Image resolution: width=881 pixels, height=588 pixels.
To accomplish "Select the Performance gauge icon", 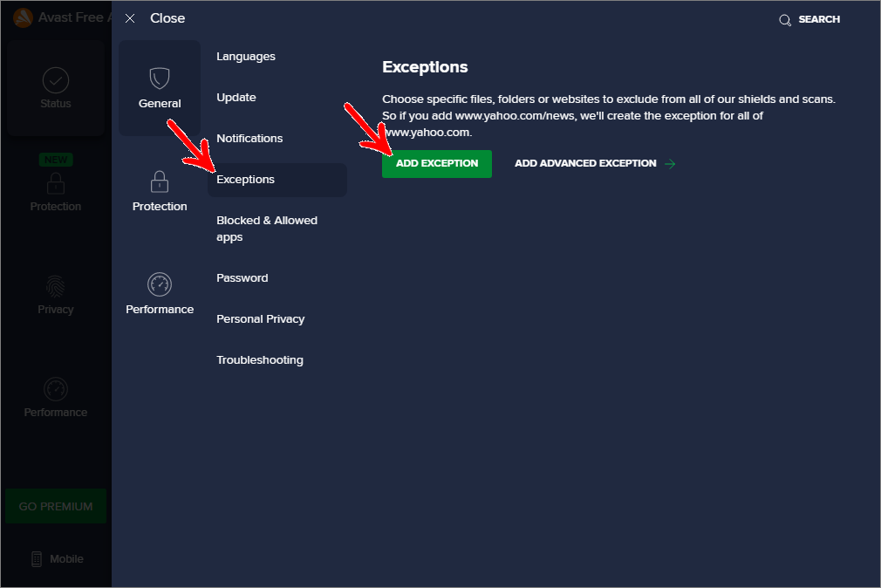I will tap(160, 284).
